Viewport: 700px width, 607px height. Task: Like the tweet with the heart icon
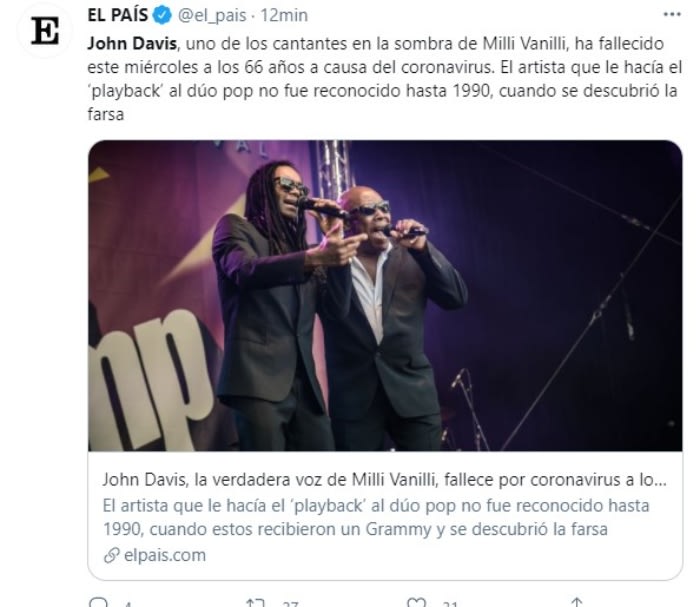pyautogui.click(x=416, y=603)
